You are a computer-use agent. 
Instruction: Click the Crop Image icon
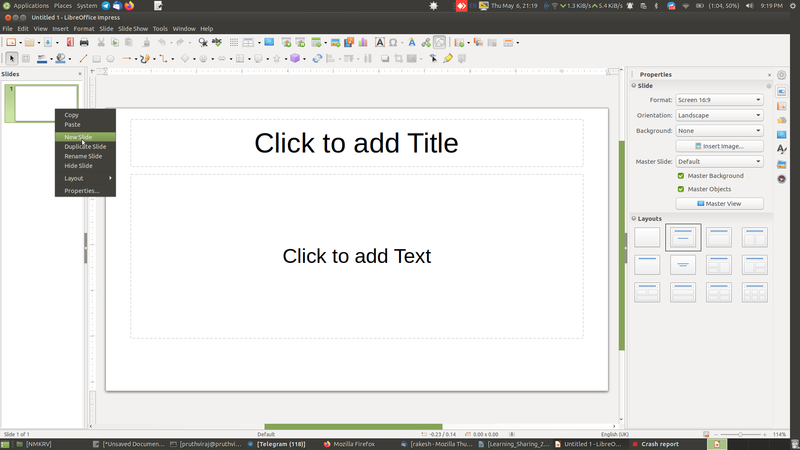click(x=398, y=59)
